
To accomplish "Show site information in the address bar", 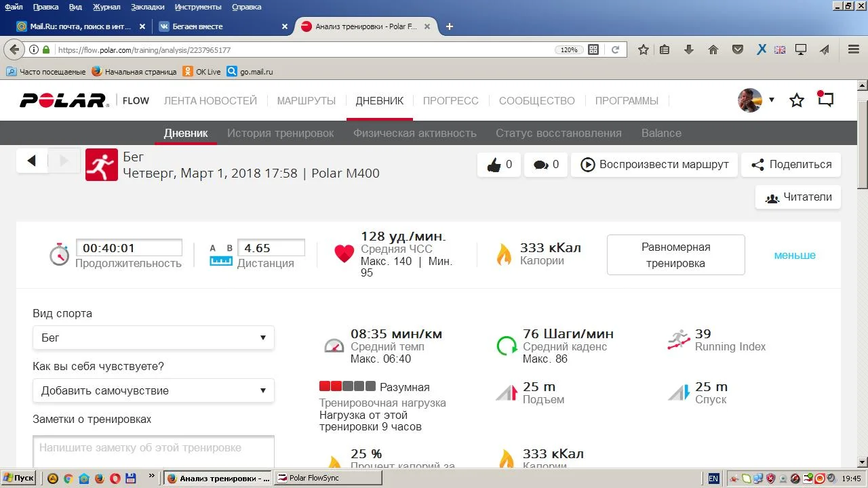I will tap(33, 49).
